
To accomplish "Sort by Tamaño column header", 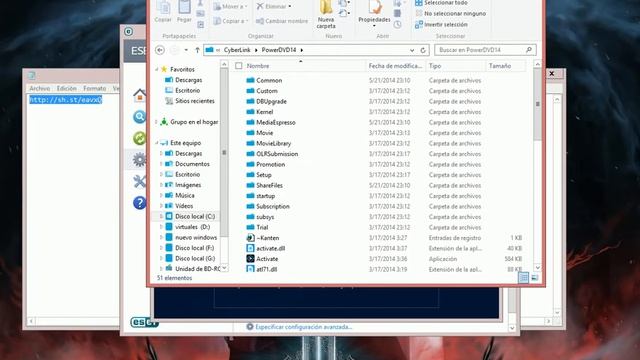I will pyautogui.click(x=500, y=66).
